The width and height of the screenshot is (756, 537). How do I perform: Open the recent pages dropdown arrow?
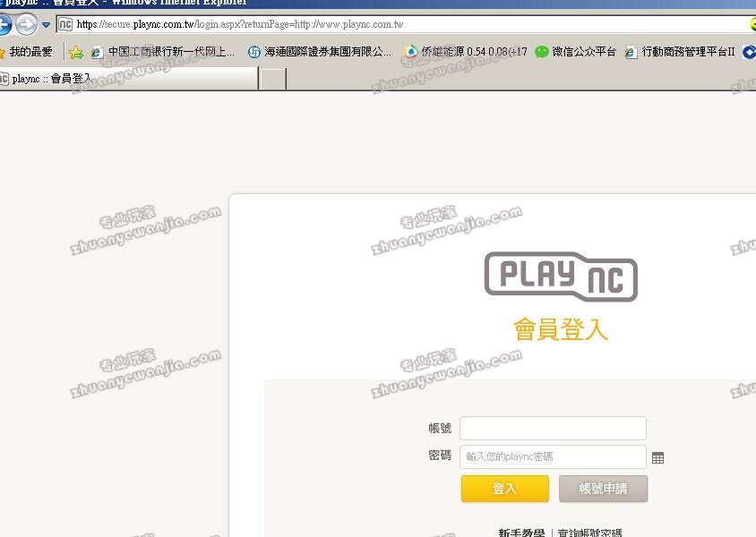(x=46, y=24)
